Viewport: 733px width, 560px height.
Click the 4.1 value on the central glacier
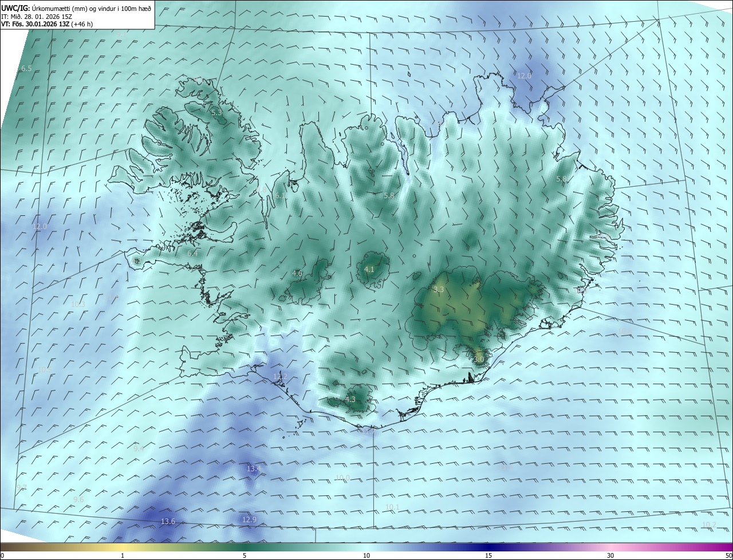click(369, 269)
